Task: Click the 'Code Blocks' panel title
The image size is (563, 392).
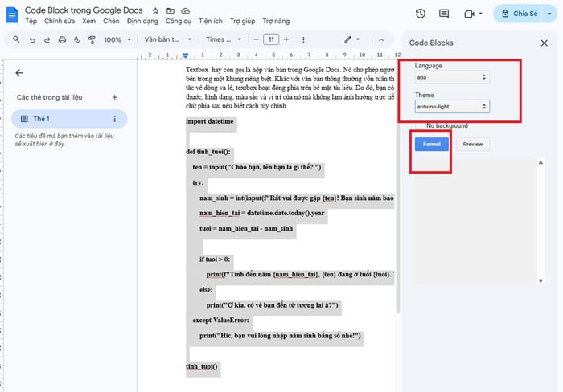Action: click(x=431, y=43)
